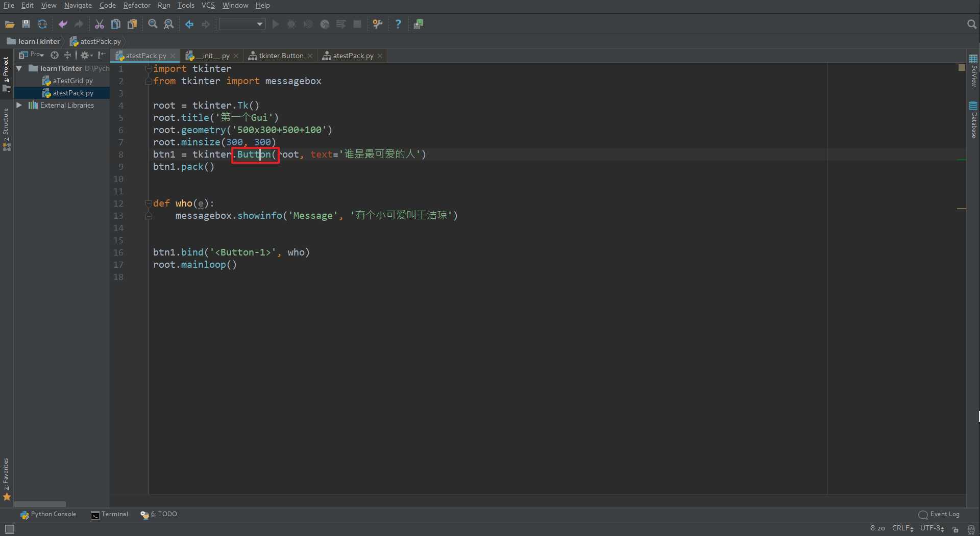Open the CRLF line separator dropdown
The height and width of the screenshot is (536, 980).
[x=902, y=528]
